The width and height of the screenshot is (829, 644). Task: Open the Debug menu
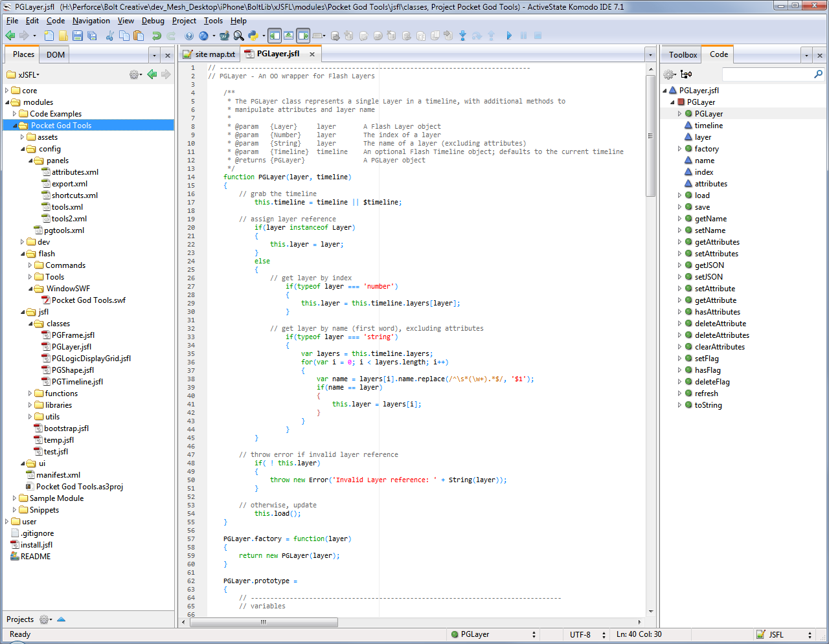coord(153,20)
